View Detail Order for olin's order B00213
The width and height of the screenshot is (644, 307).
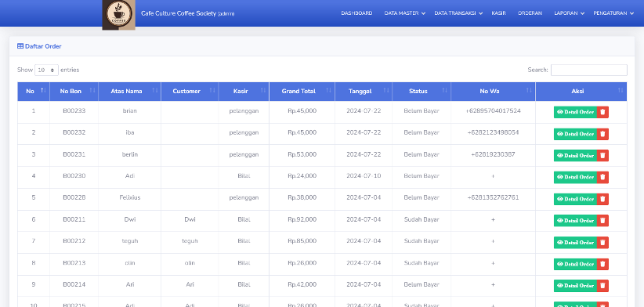click(x=575, y=264)
